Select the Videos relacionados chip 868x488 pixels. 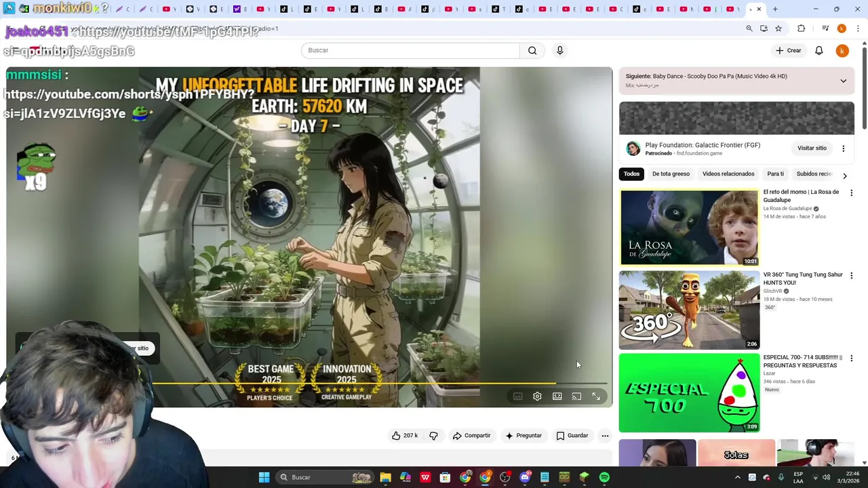pyautogui.click(x=728, y=174)
